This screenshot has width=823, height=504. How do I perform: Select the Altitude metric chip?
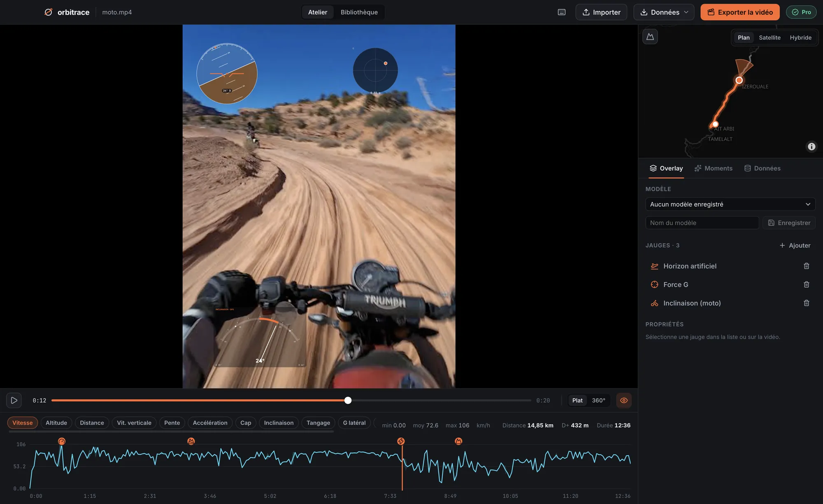(x=56, y=423)
